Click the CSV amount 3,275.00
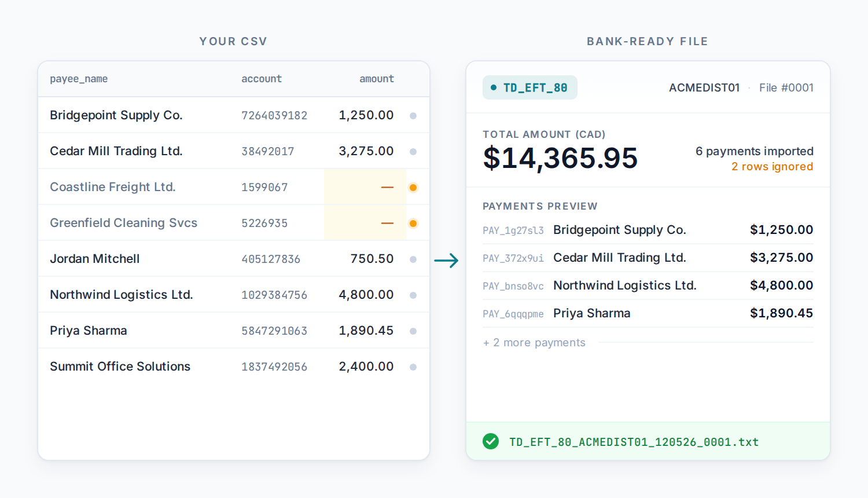868x498 pixels. [x=366, y=151]
